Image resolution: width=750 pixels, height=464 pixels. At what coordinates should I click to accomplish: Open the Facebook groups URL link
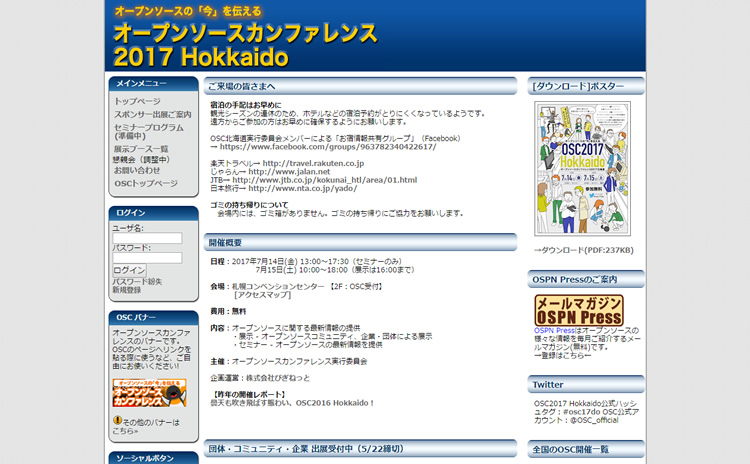pyautogui.click(x=328, y=147)
